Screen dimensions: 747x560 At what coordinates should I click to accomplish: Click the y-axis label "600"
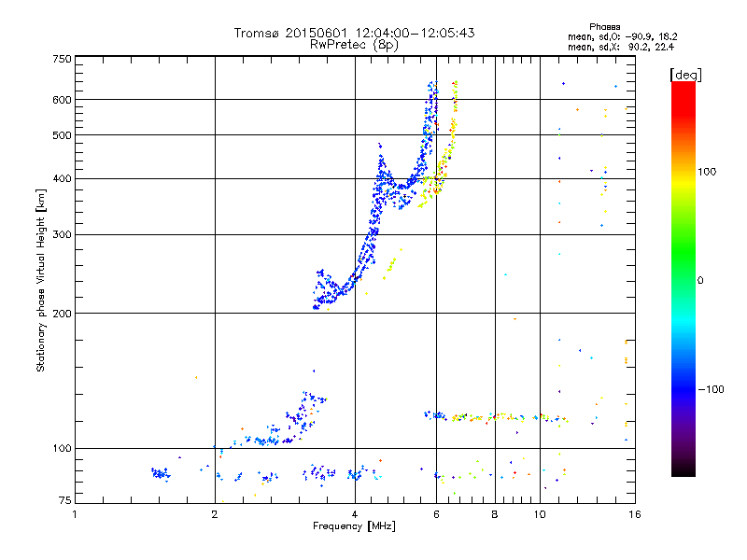coord(63,100)
